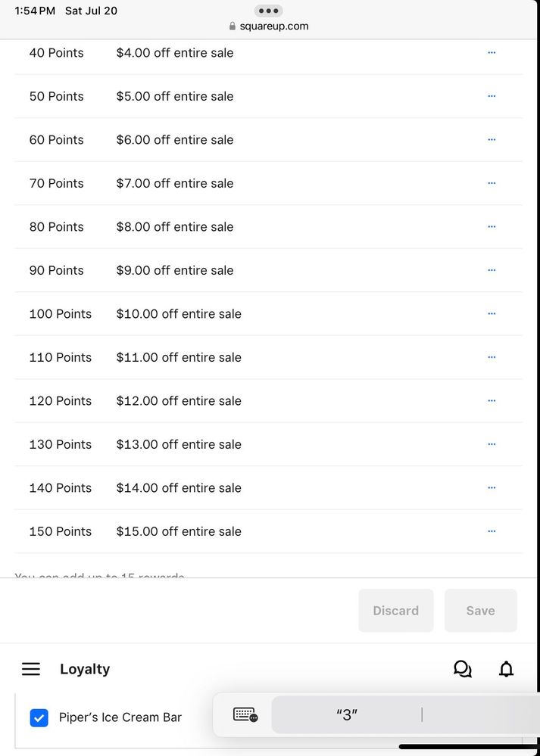Image resolution: width=540 pixels, height=756 pixels.
Task: Tap the Loyalty page title
Action: pos(85,669)
